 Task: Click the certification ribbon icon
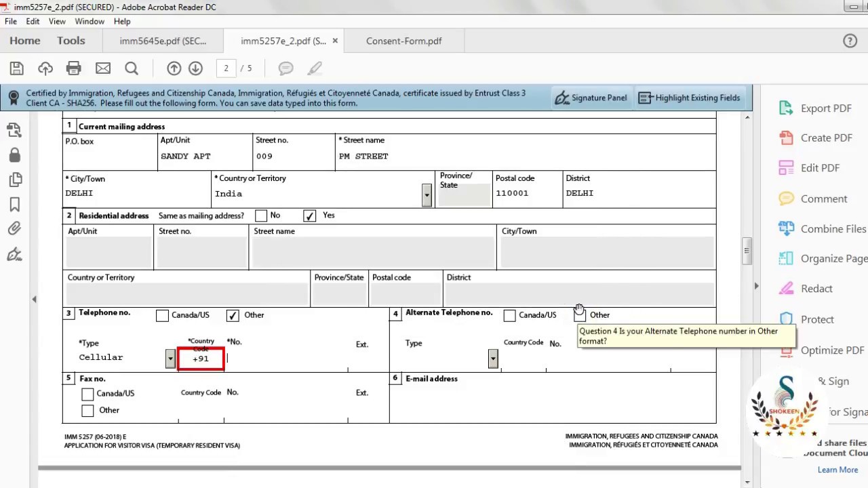[13, 98]
